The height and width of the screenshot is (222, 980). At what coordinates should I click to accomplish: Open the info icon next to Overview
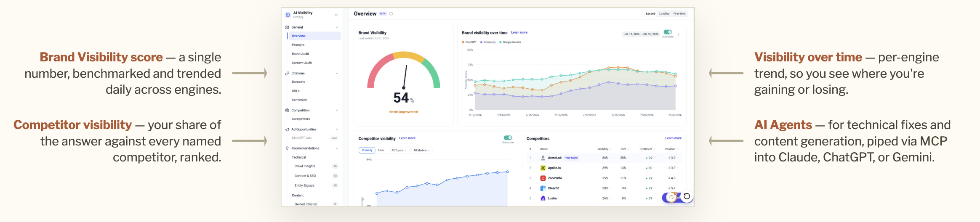click(391, 13)
